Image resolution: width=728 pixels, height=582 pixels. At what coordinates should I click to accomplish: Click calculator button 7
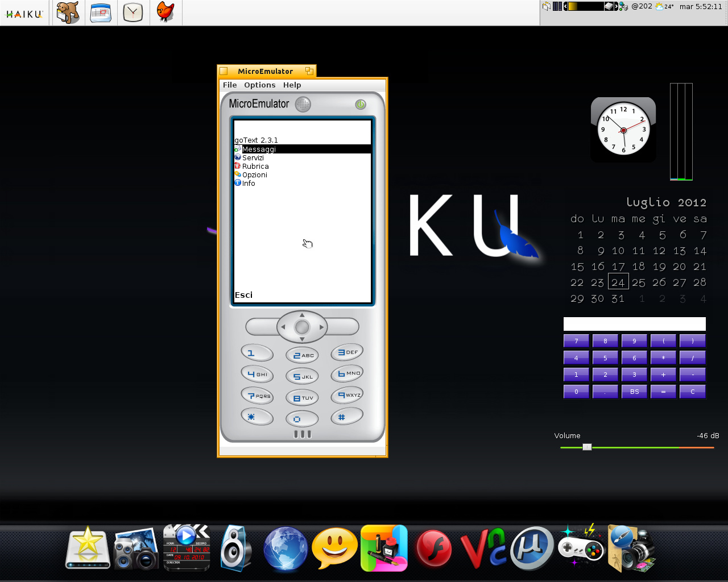[576, 341]
